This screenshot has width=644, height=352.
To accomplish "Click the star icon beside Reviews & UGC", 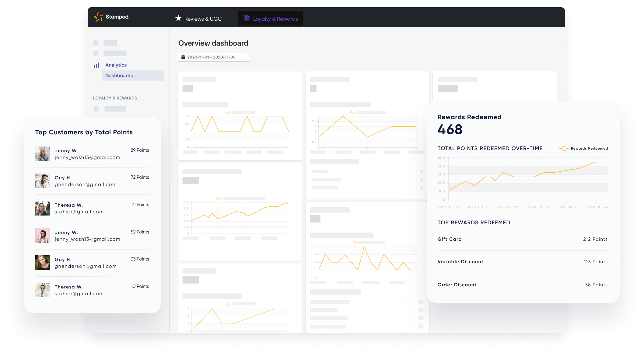I will click(178, 18).
